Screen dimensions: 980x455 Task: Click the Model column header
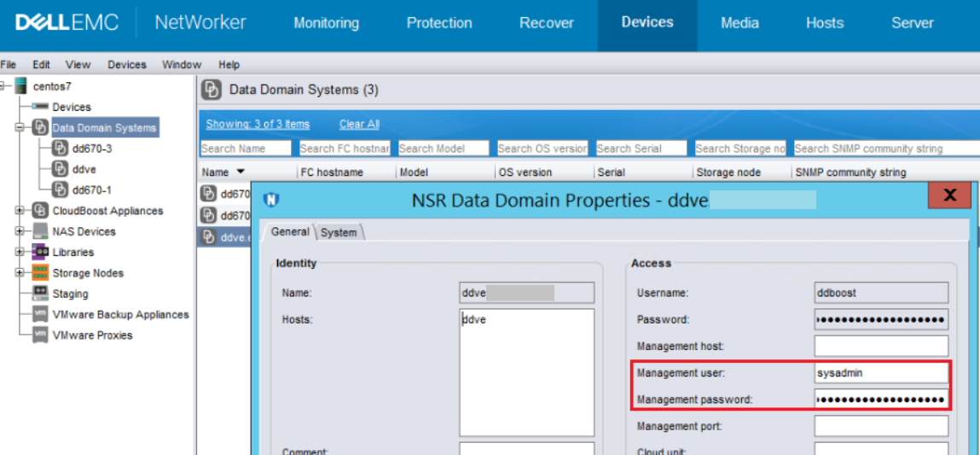(444, 172)
